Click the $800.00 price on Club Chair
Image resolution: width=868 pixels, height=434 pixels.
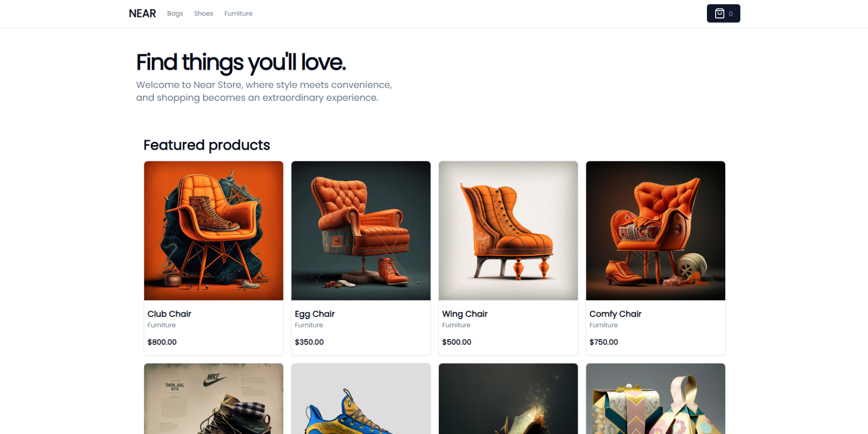162,342
